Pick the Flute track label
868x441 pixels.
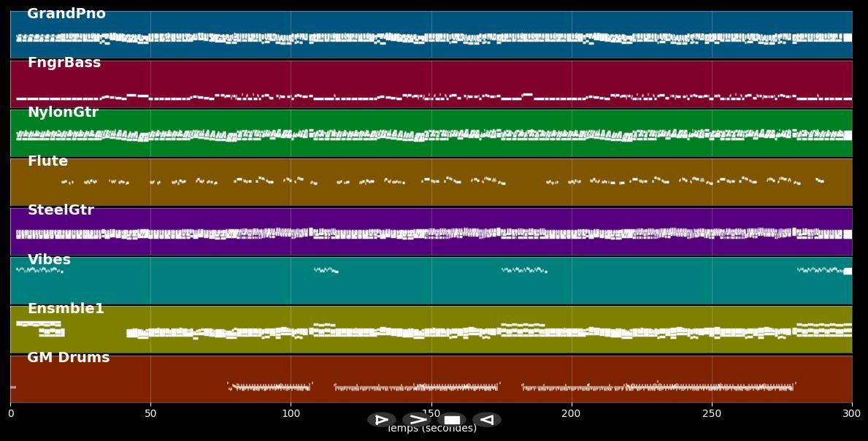point(47,161)
